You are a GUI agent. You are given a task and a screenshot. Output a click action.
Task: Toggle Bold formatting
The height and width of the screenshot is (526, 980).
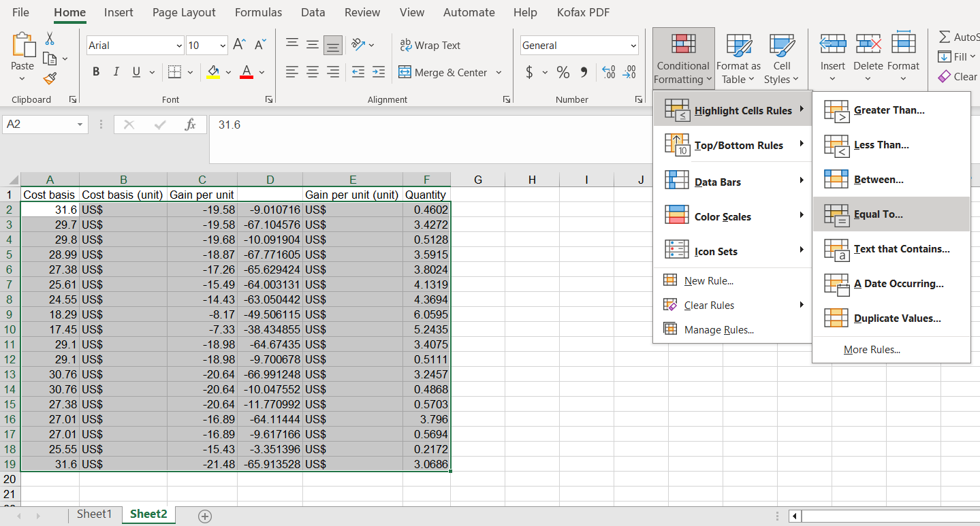point(96,72)
